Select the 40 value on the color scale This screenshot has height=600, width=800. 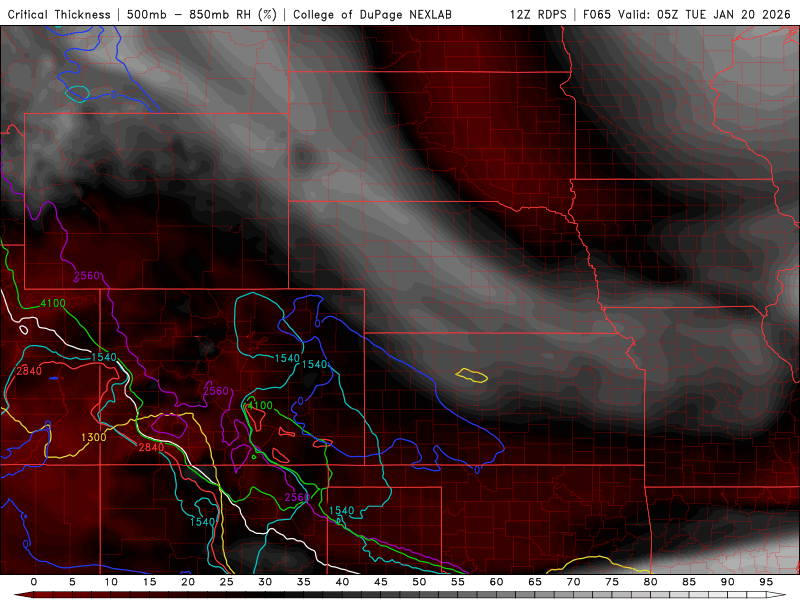coord(342,582)
